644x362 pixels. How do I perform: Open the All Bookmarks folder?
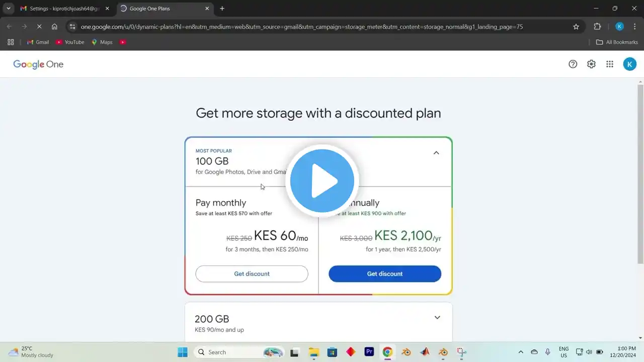click(617, 42)
